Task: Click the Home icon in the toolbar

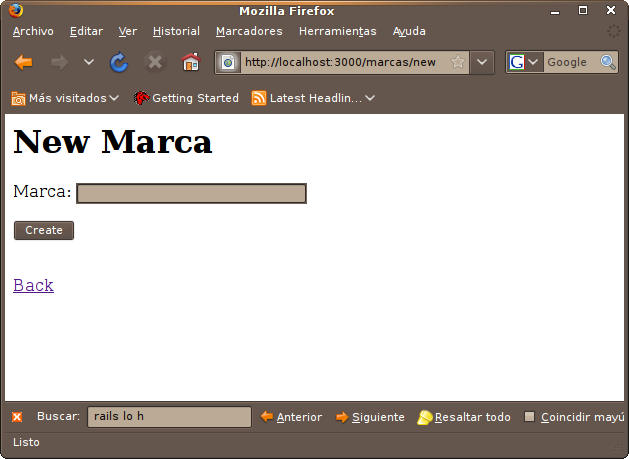Action: point(190,62)
